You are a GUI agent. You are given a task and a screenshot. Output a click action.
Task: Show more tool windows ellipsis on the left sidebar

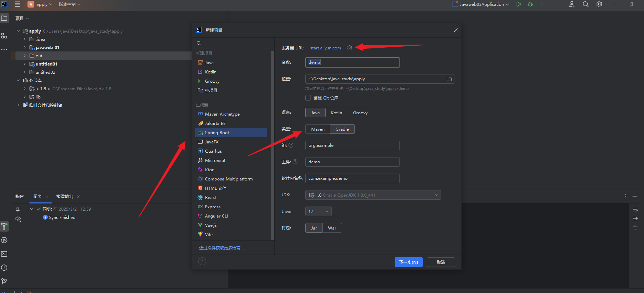tap(4, 49)
